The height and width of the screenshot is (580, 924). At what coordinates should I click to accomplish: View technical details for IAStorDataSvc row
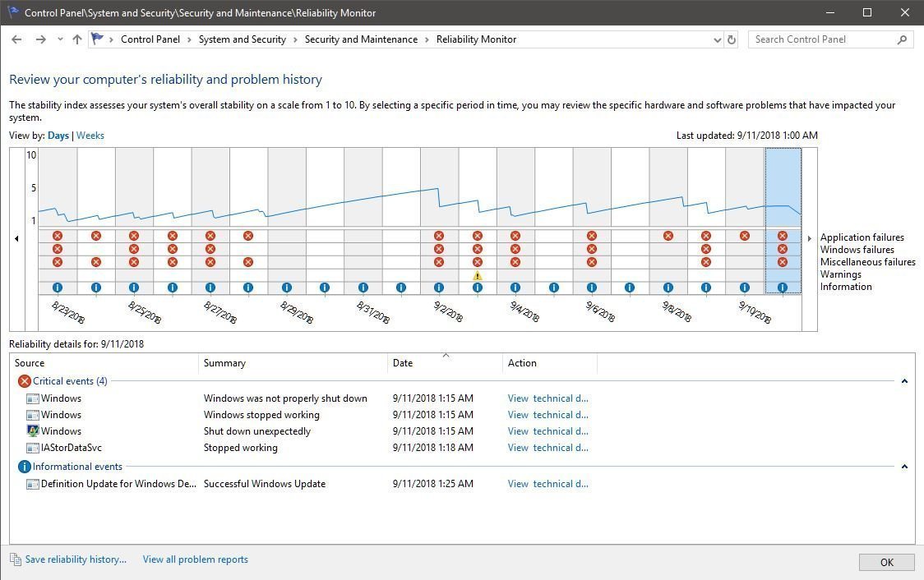point(548,448)
